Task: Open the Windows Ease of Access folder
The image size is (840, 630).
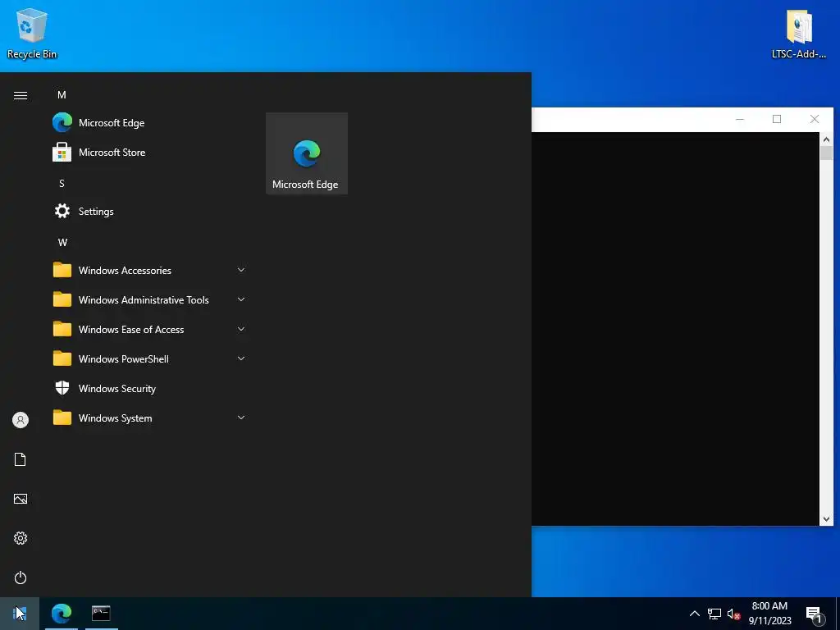Action: (149, 329)
